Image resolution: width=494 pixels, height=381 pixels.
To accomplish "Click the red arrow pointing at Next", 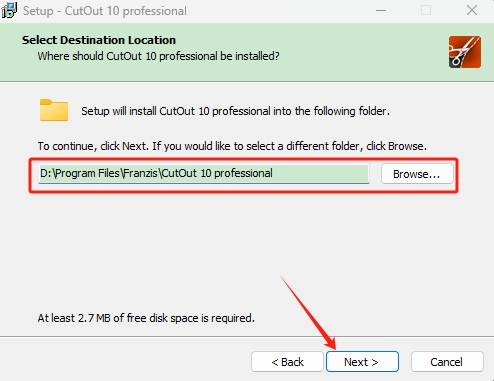I will coord(308,312).
